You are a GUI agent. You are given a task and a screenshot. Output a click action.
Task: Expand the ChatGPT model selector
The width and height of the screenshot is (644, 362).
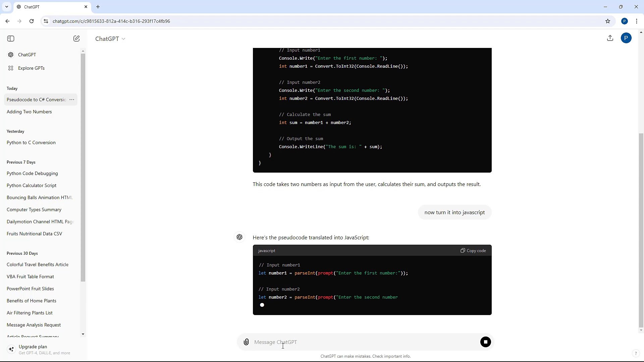pos(110,39)
